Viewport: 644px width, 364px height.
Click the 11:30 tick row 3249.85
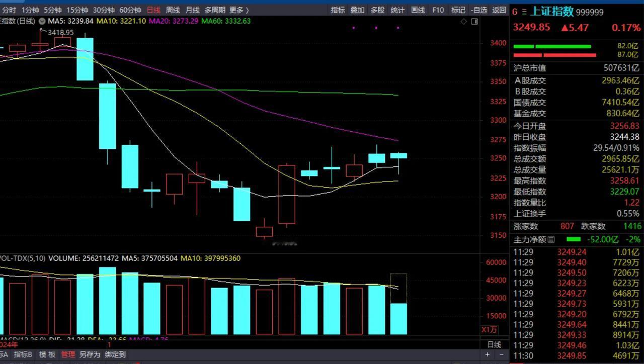point(577,355)
